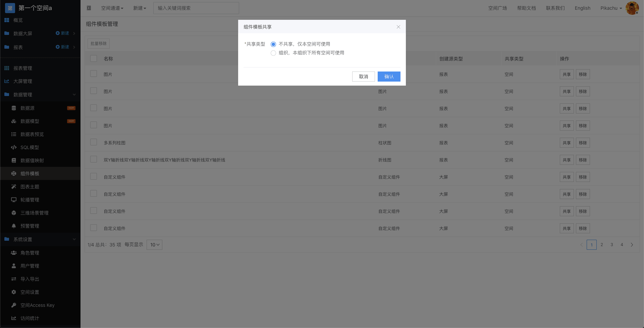
Task: Open the 新建 dropdown in the top bar
Action: (x=140, y=8)
